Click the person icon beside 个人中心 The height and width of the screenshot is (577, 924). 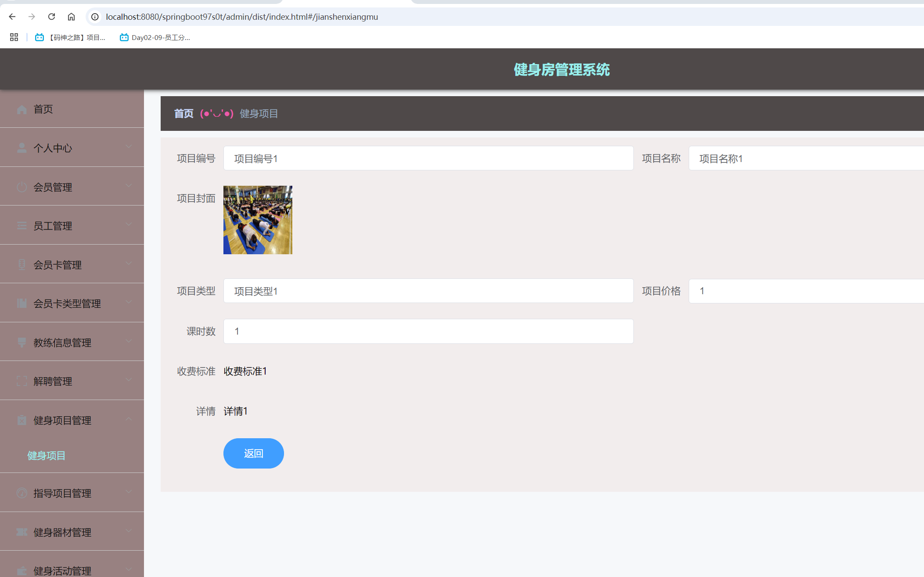click(22, 148)
